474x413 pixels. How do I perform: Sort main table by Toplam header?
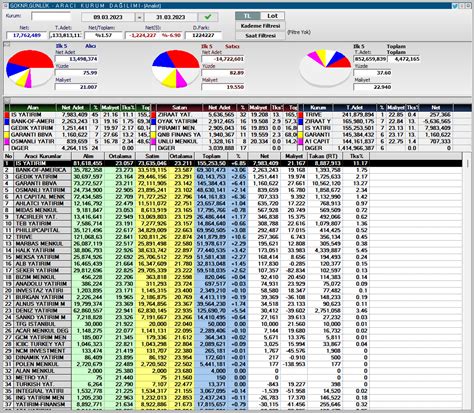pyautogui.click(x=211, y=156)
